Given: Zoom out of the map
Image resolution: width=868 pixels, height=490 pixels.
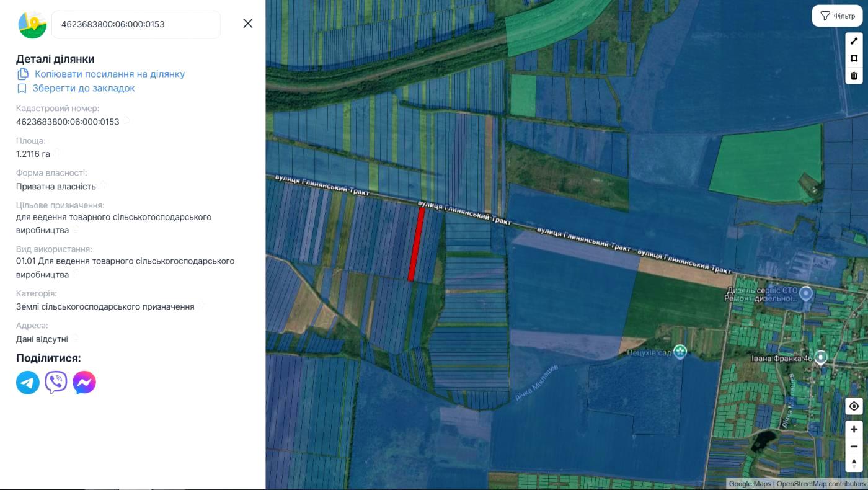Looking at the screenshot, I should coord(854,446).
